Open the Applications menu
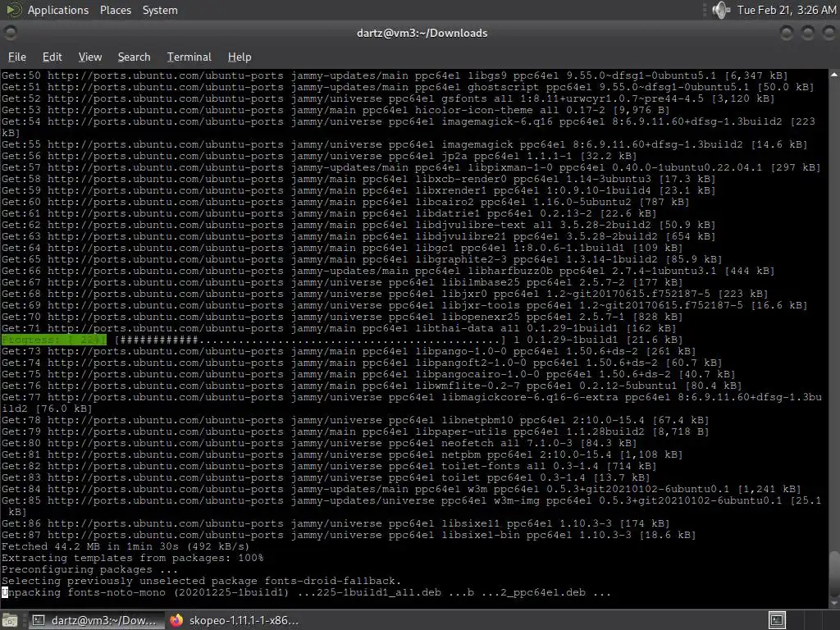Image resolution: width=840 pixels, height=630 pixels. pyautogui.click(x=58, y=10)
